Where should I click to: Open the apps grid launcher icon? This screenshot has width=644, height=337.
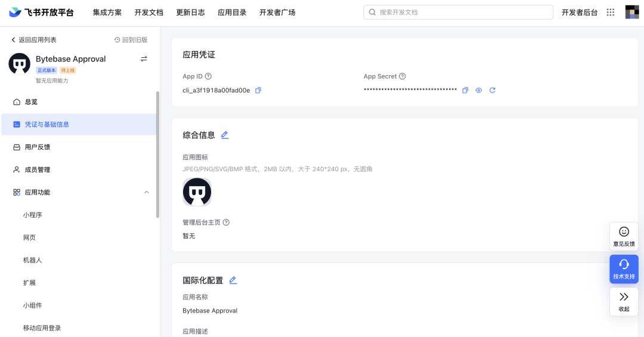[611, 13]
